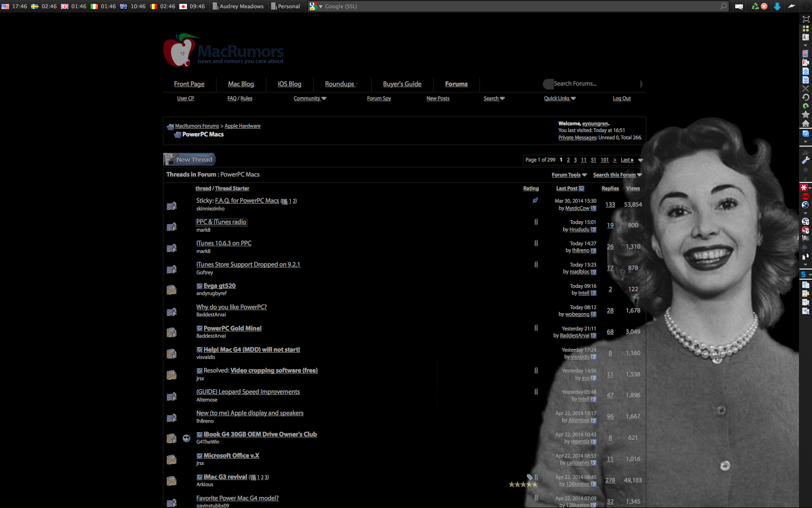
Task: Click the gray X icon in sidebar
Action: pos(806,89)
